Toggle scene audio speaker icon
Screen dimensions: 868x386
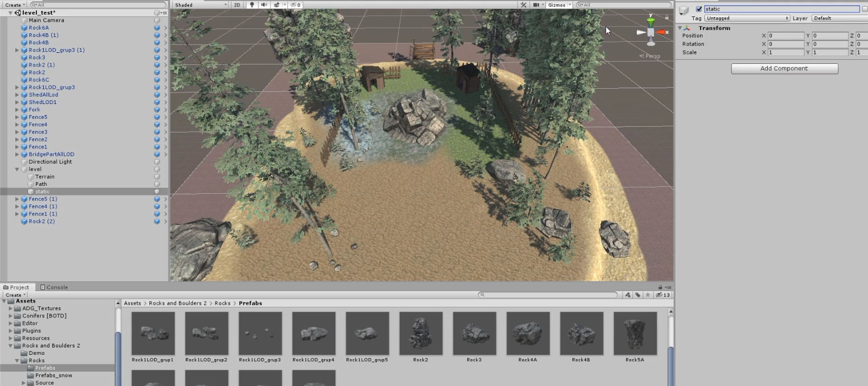pyautogui.click(x=264, y=5)
